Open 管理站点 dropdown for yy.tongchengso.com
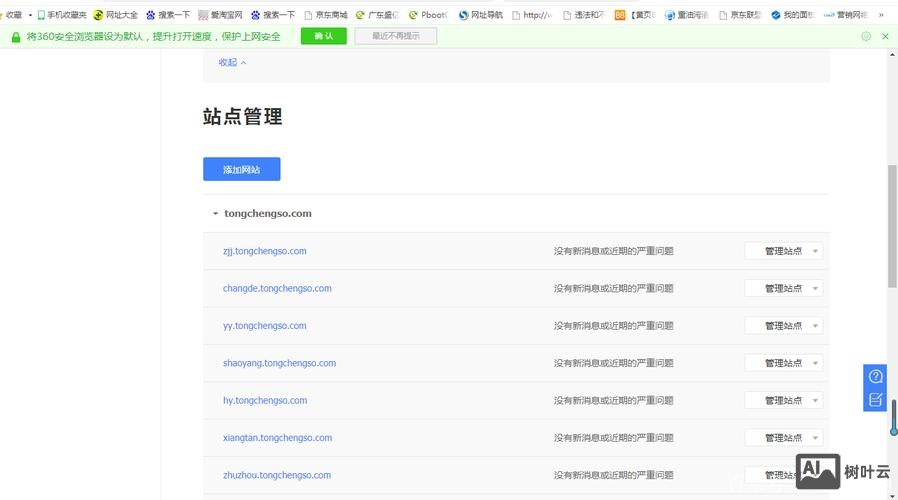The width and height of the screenshot is (898, 500). tap(783, 325)
